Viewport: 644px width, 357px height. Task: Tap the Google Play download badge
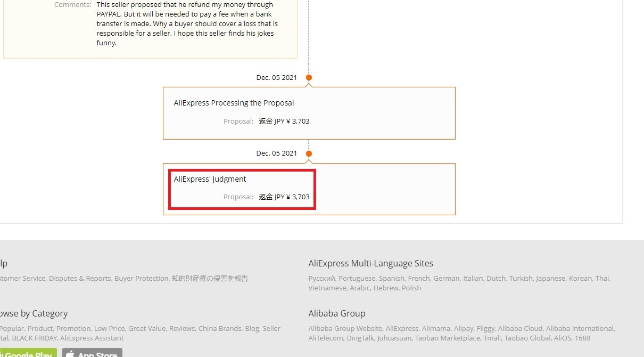click(28, 353)
